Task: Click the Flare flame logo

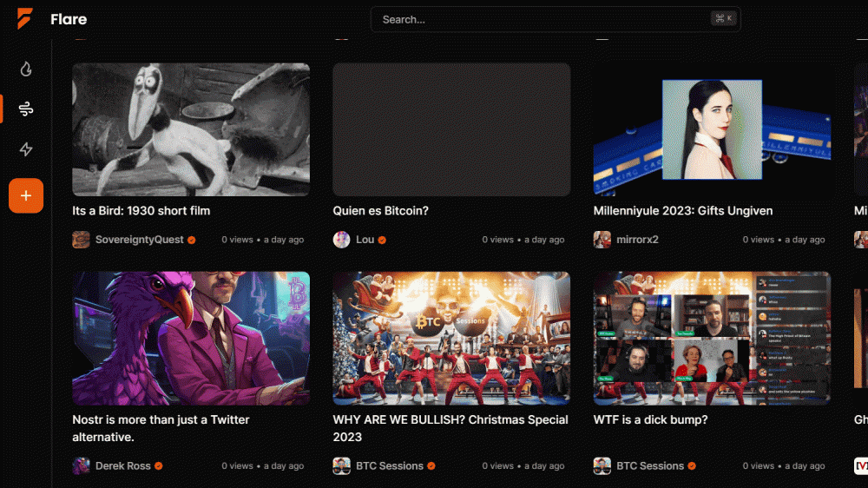Action: [25, 19]
